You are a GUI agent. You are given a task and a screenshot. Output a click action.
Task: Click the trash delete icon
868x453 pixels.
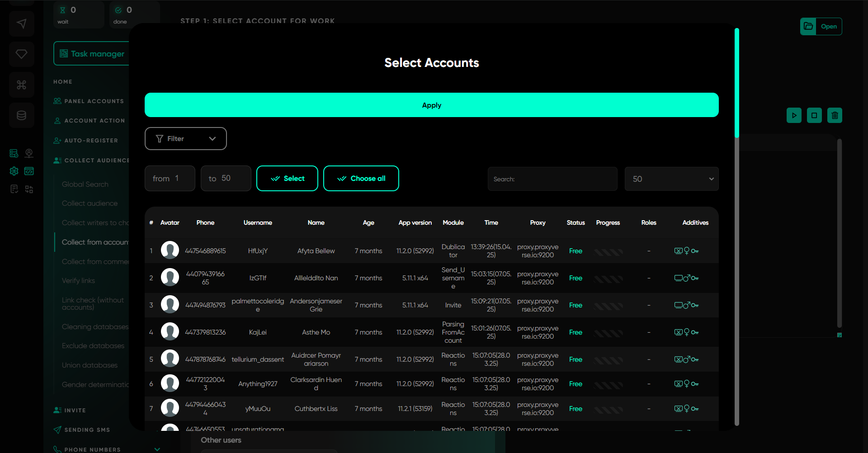coord(835,115)
